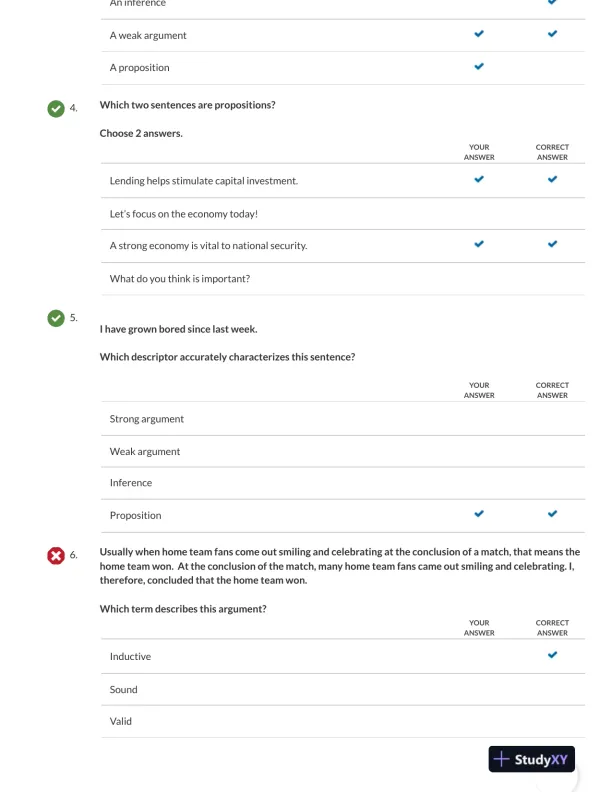612x792 pixels.
Task: Click correct-answer checkmark for 'A strong economy is vital'
Action: click(552, 244)
